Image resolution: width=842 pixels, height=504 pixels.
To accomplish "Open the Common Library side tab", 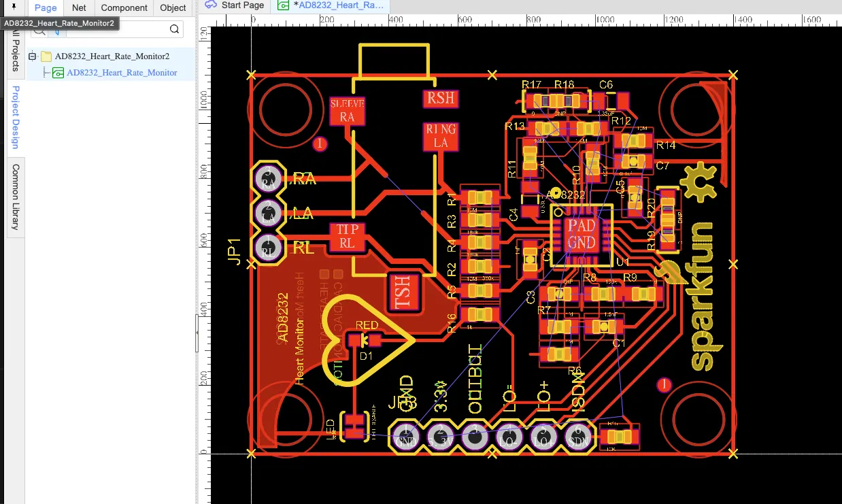I will pyautogui.click(x=16, y=197).
